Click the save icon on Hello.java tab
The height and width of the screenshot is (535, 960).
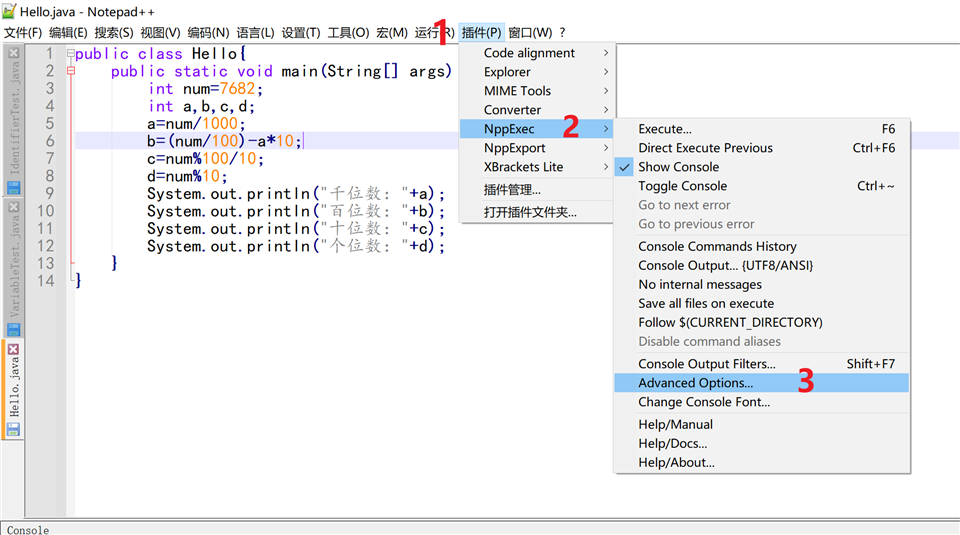13,429
